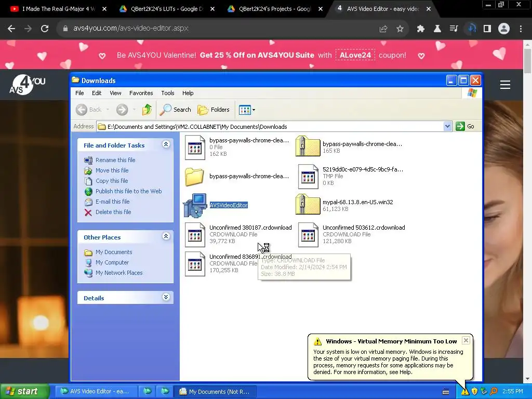The width and height of the screenshot is (532, 399).
Task: Select Unconfirmed 836891.crdownload file icon
Action: point(195,264)
